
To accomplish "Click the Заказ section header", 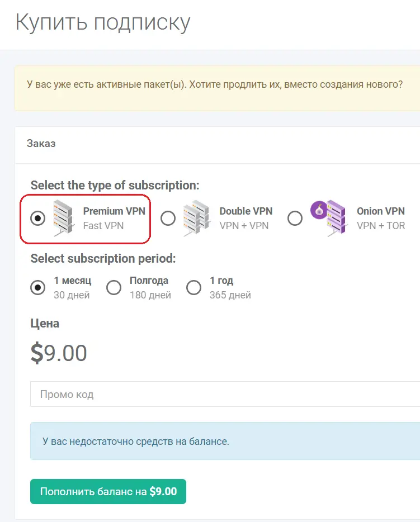I will click(41, 144).
